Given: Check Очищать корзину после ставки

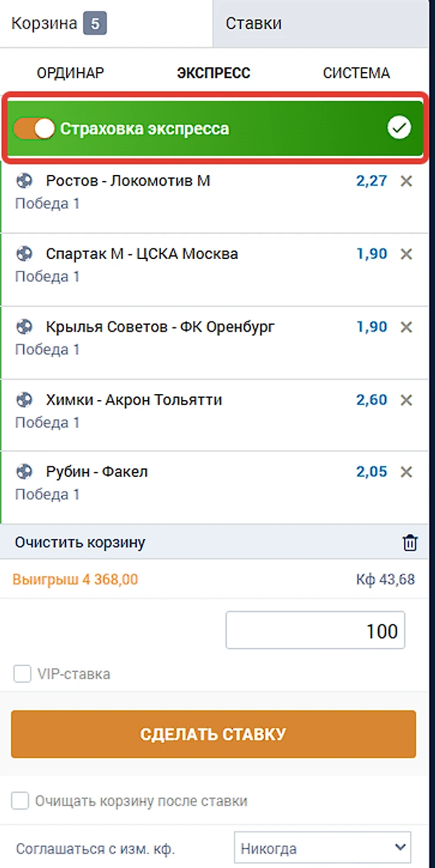Looking at the screenshot, I should pos(20,801).
